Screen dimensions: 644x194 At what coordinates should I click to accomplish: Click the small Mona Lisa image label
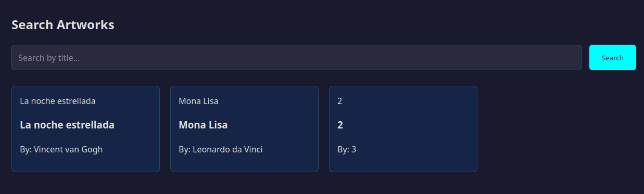click(198, 101)
